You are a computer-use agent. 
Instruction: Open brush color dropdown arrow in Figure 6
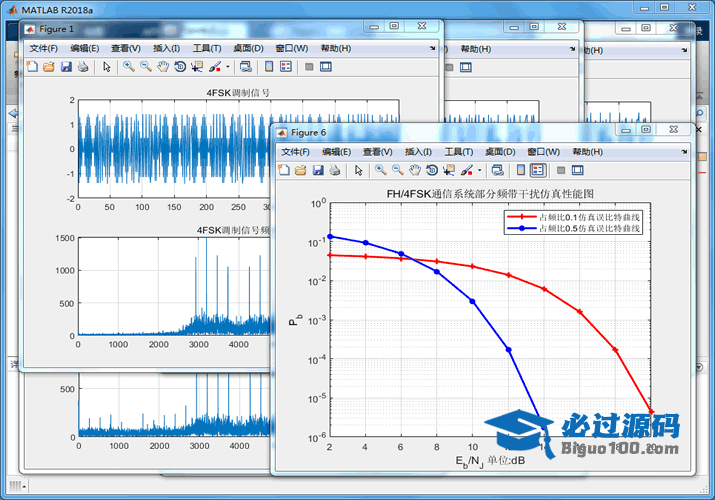click(479, 170)
